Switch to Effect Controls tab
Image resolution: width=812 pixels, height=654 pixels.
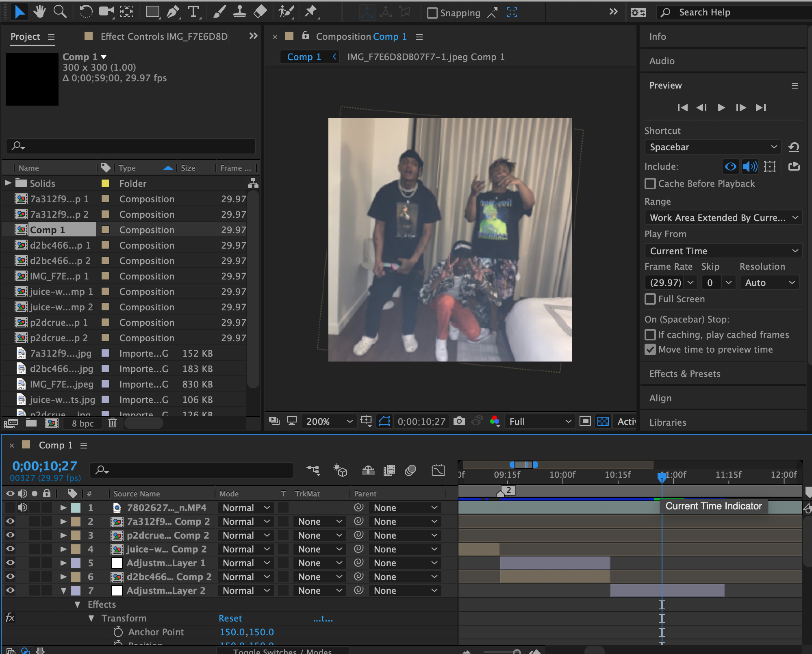(163, 37)
